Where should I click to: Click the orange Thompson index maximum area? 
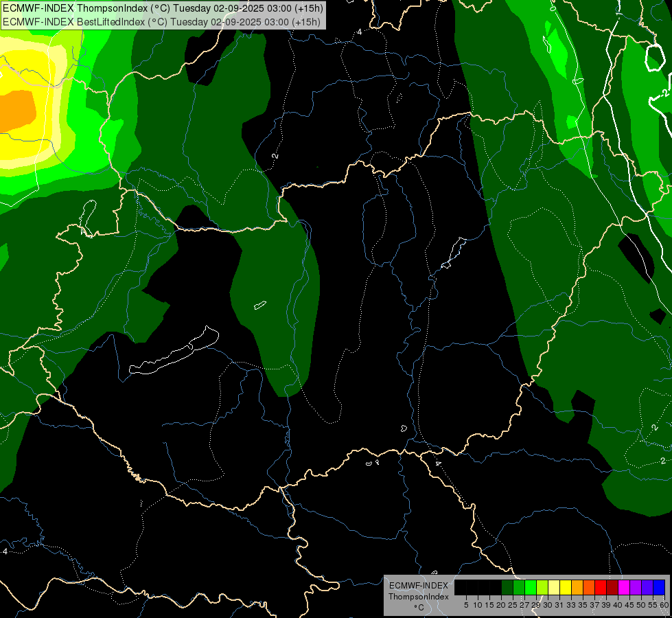tap(17, 111)
